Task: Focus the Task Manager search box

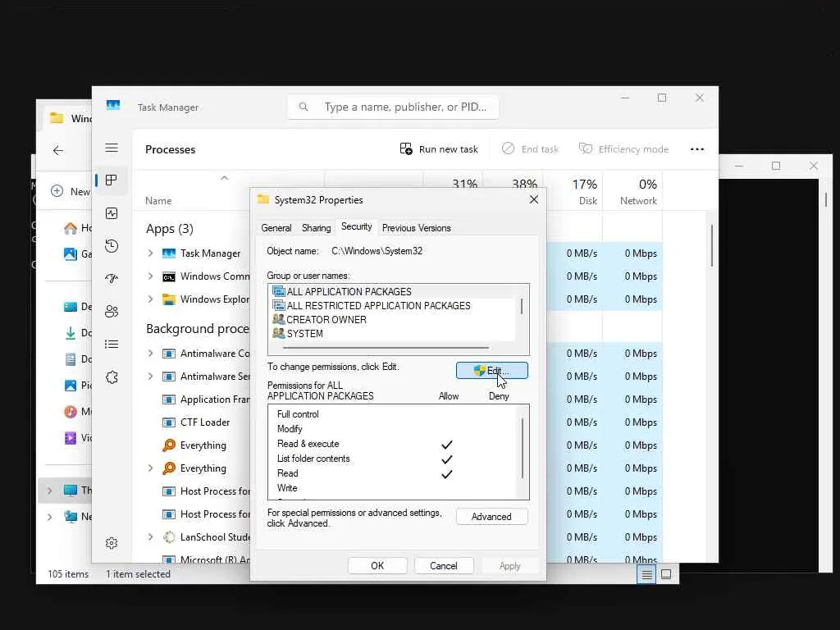Action: coord(393,107)
